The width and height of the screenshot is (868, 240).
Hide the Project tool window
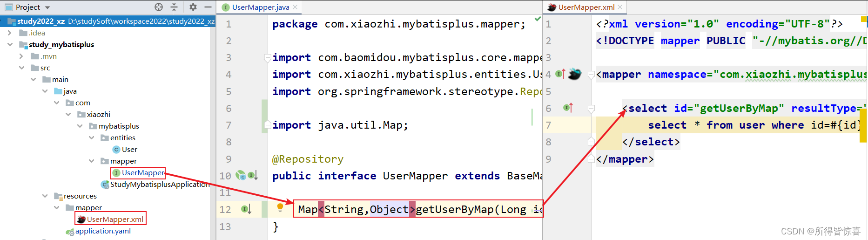208,7
